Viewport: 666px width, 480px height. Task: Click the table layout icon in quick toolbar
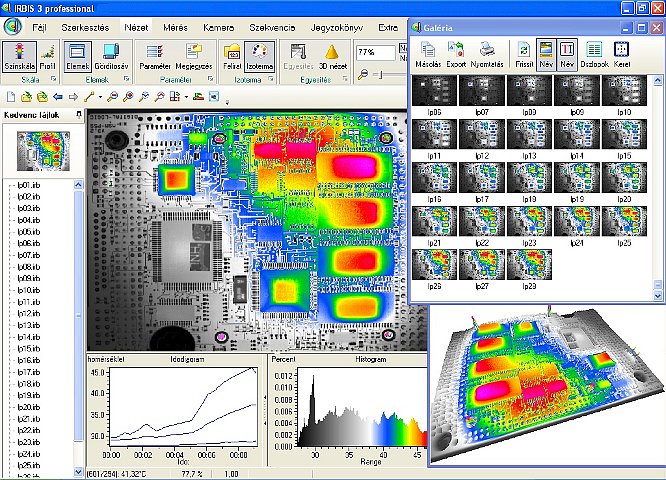(x=175, y=97)
